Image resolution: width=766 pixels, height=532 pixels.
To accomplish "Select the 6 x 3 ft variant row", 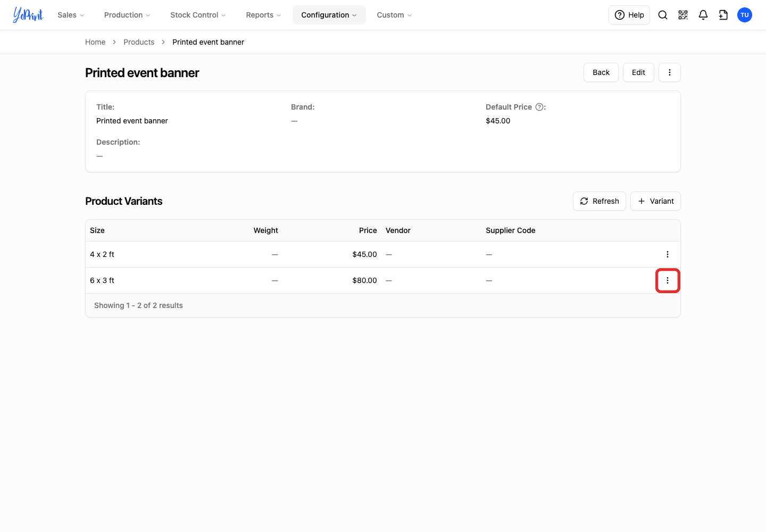I will point(383,280).
